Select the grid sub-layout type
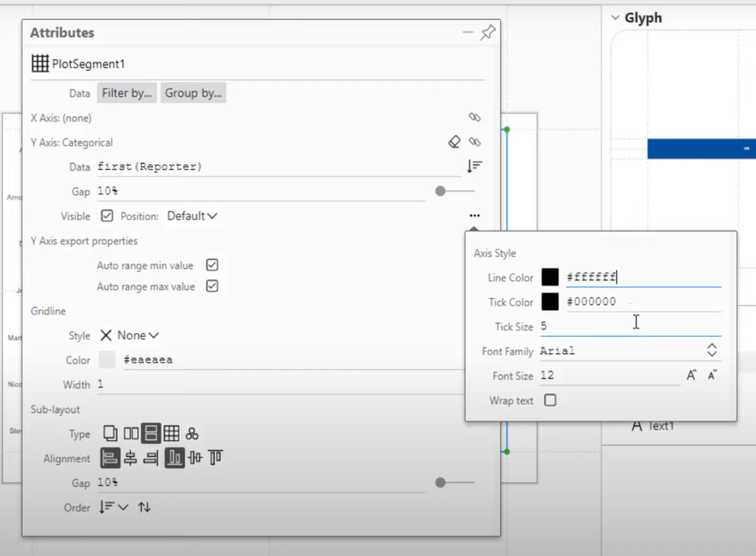756x556 pixels. coord(171,434)
